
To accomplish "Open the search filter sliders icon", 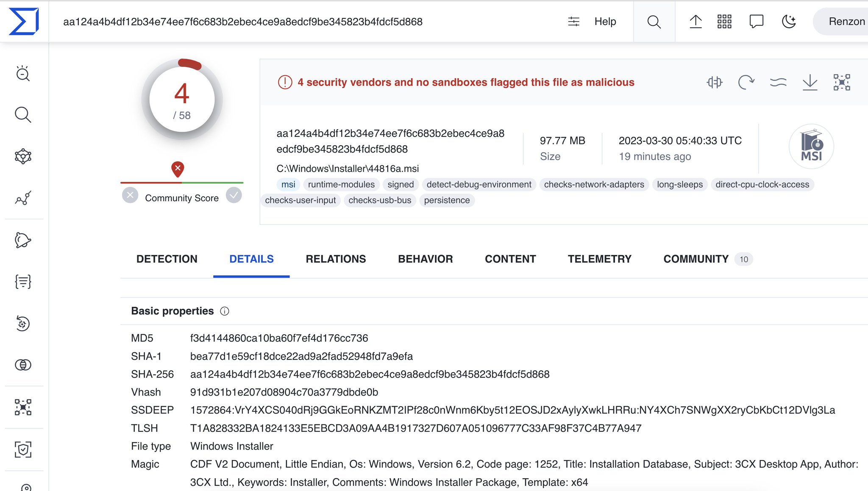I will pos(573,22).
